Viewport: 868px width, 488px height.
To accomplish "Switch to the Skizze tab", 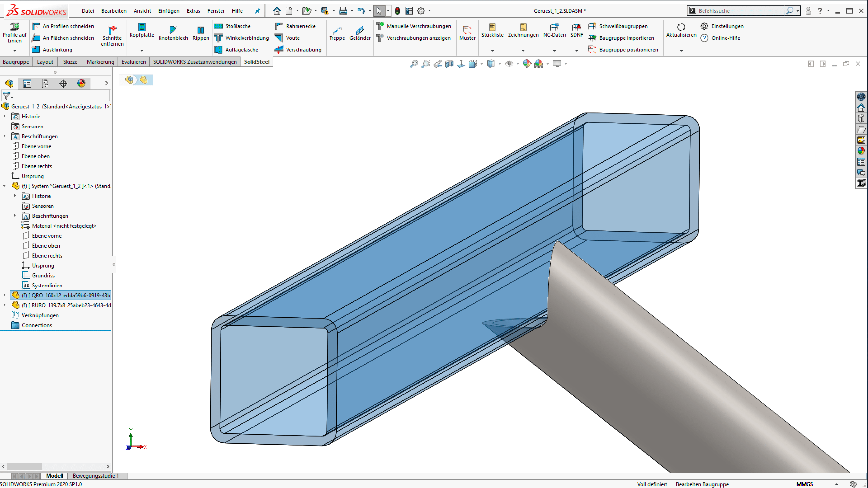I will [x=70, y=62].
